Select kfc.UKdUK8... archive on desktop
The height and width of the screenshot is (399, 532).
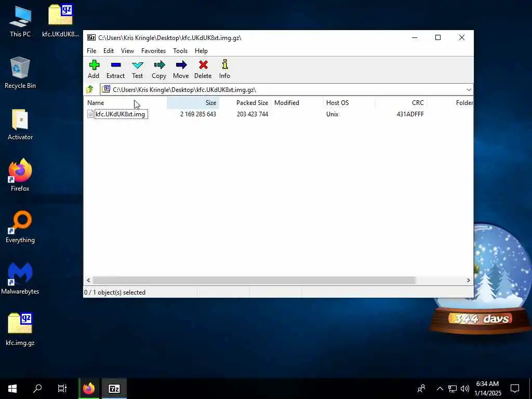click(x=60, y=21)
